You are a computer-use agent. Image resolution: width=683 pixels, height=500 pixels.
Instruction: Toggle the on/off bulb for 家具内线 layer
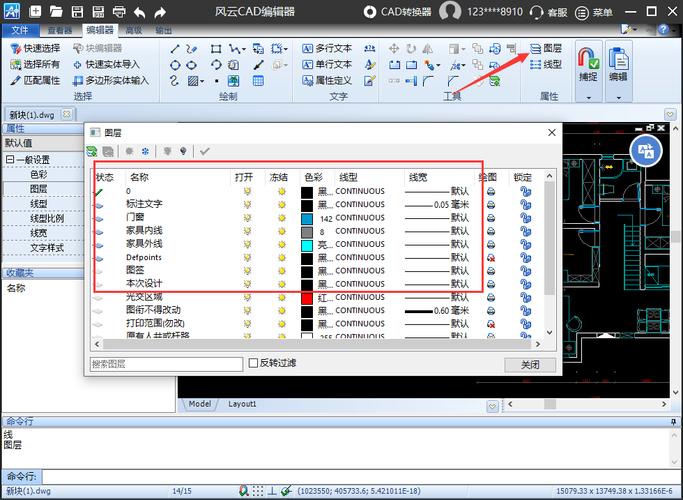(247, 231)
